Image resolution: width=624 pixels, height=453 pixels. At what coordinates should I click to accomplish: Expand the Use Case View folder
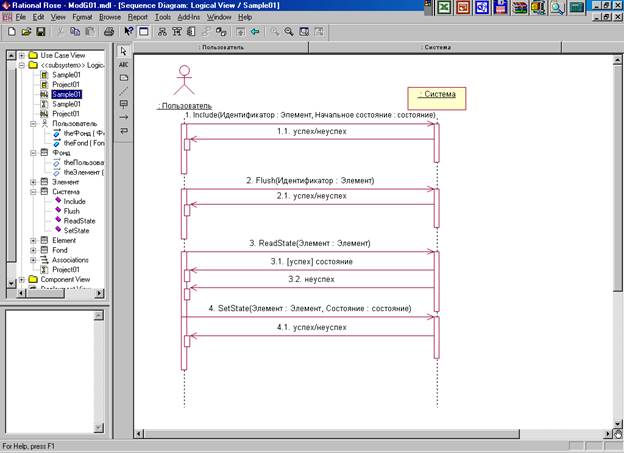click(x=21, y=55)
